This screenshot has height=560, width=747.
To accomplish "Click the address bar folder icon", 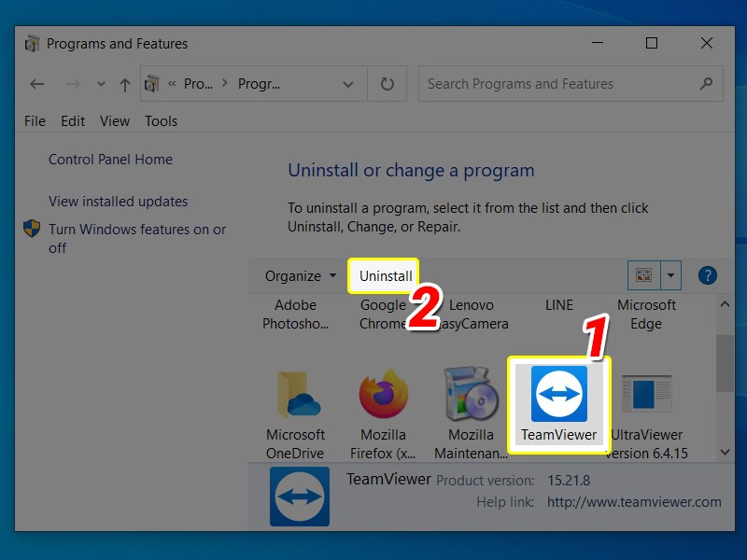I will pos(152,84).
